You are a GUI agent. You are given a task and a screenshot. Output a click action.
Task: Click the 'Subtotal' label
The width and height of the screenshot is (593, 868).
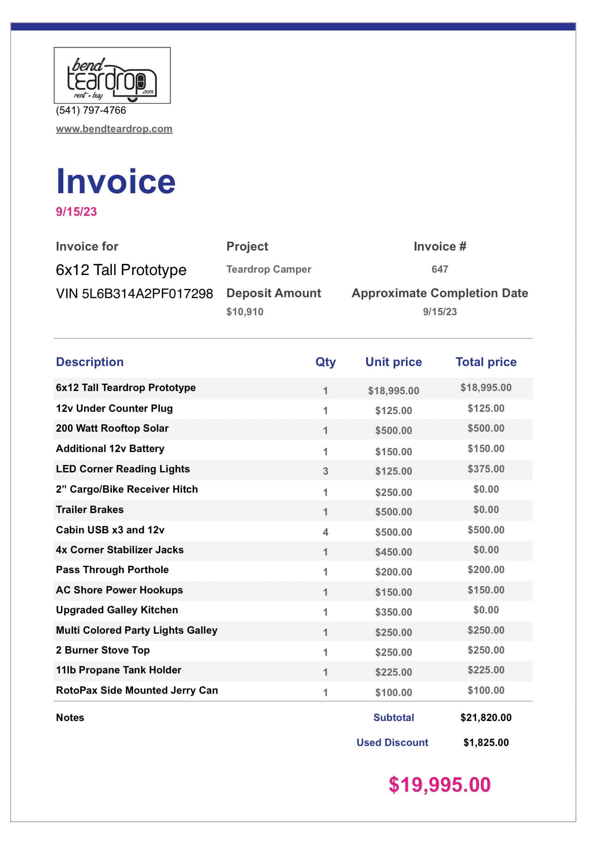click(393, 718)
